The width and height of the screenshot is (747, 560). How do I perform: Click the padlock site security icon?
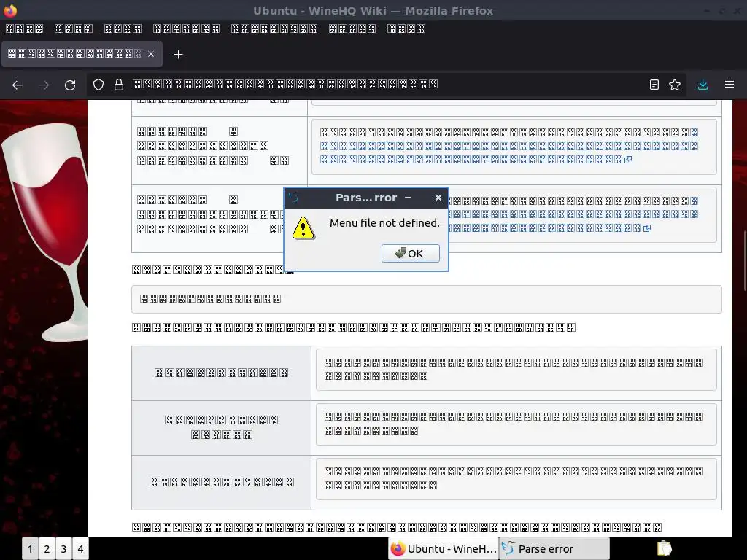[119, 85]
